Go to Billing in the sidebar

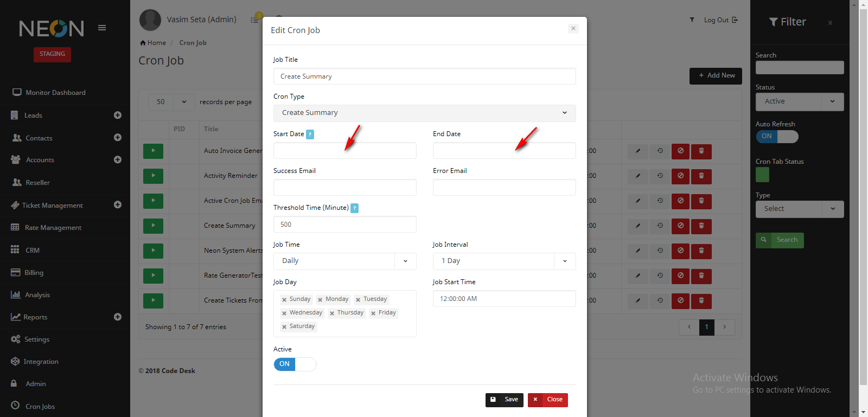[34, 273]
